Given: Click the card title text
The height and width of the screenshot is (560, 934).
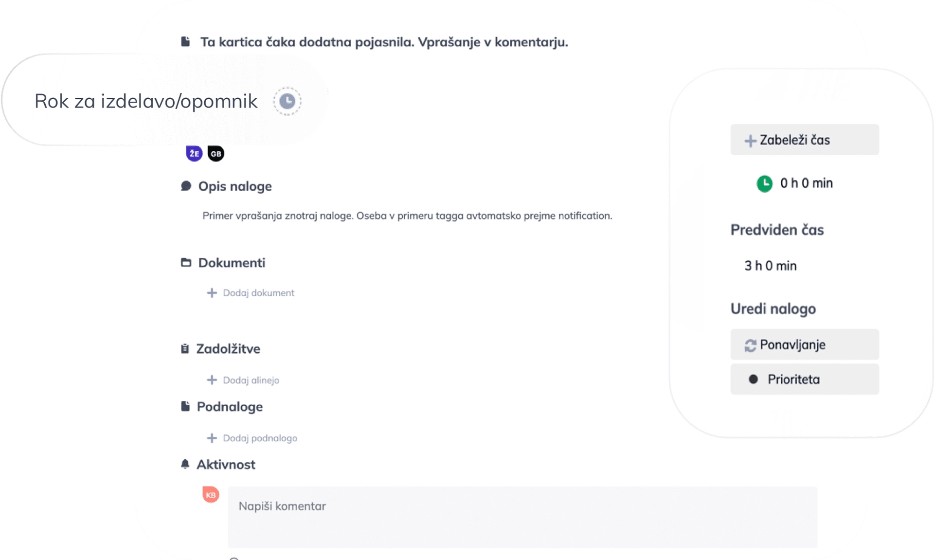Looking at the screenshot, I should [x=384, y=42].
